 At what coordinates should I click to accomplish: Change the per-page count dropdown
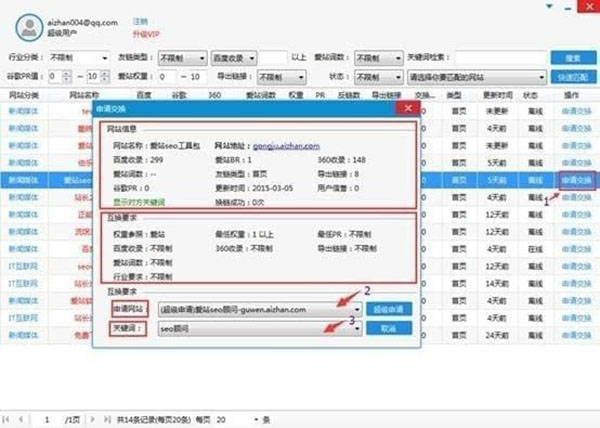257,418
